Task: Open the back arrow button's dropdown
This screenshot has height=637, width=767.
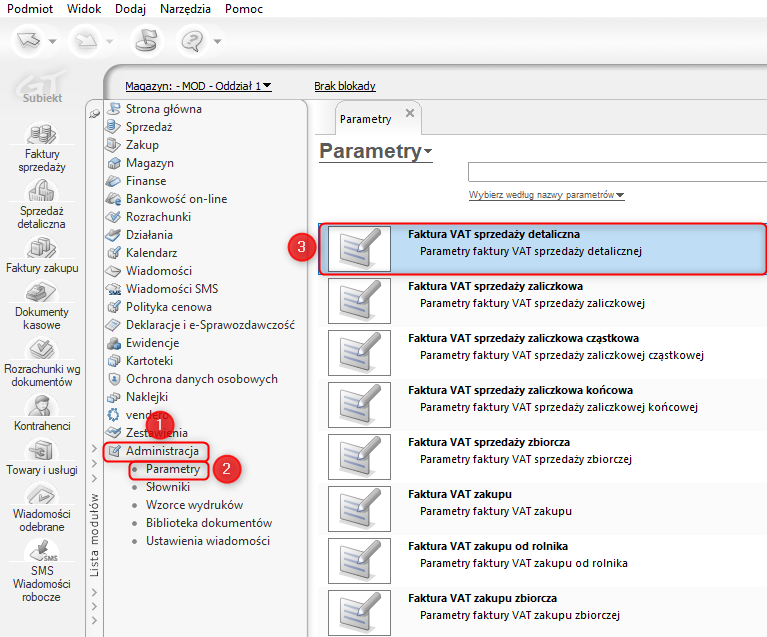Action: pos(52,42)
